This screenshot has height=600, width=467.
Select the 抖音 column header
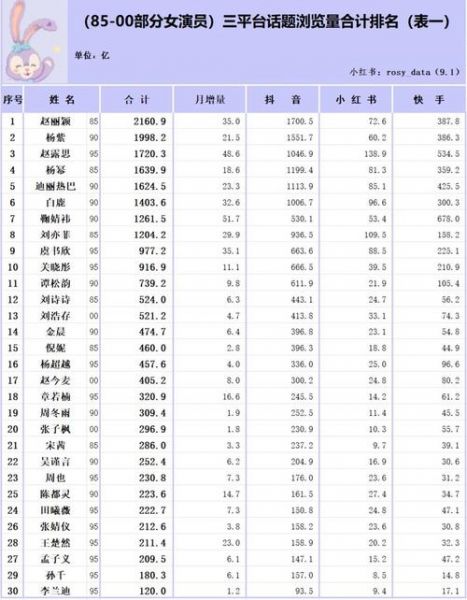282,100
